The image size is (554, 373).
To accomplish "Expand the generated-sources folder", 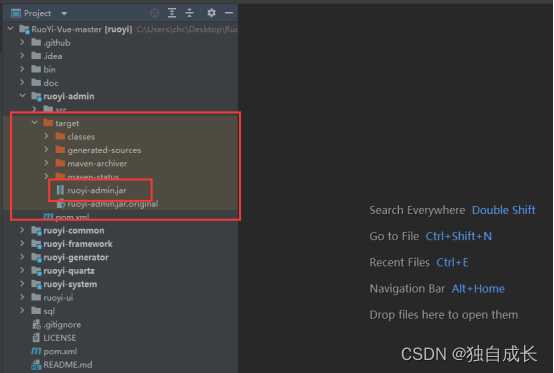I will coord(46,149).
